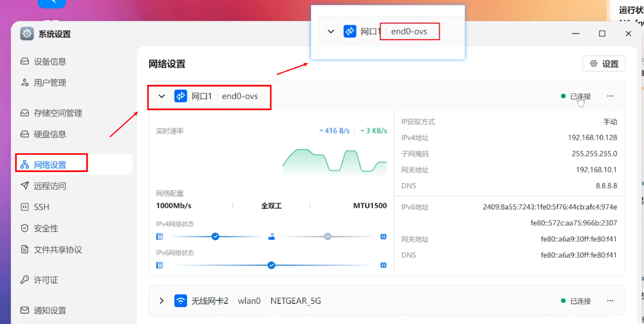644x324 pixels.
Task: Open more options menu for 网口1
Action: pyautogui.click(x=610, y=96)
